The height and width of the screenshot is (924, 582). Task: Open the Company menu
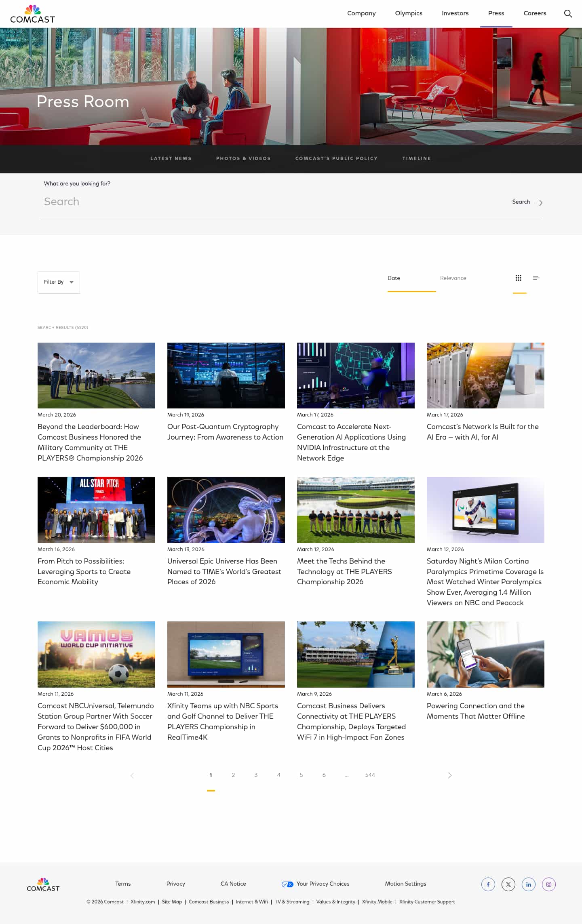point(361,13)
